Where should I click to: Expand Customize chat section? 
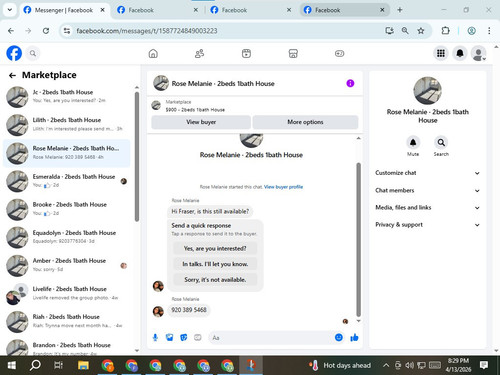click(428, 173)
